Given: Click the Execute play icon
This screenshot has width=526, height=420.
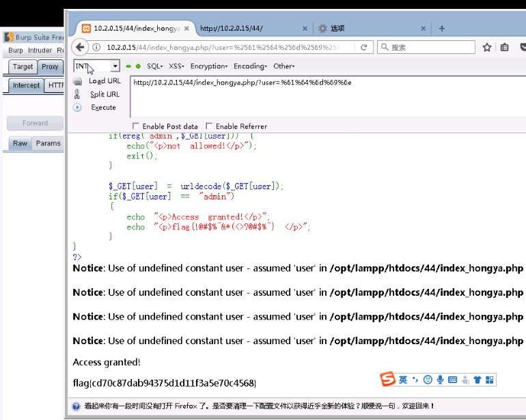Looking at the screenshot, I should pos(77,107).
